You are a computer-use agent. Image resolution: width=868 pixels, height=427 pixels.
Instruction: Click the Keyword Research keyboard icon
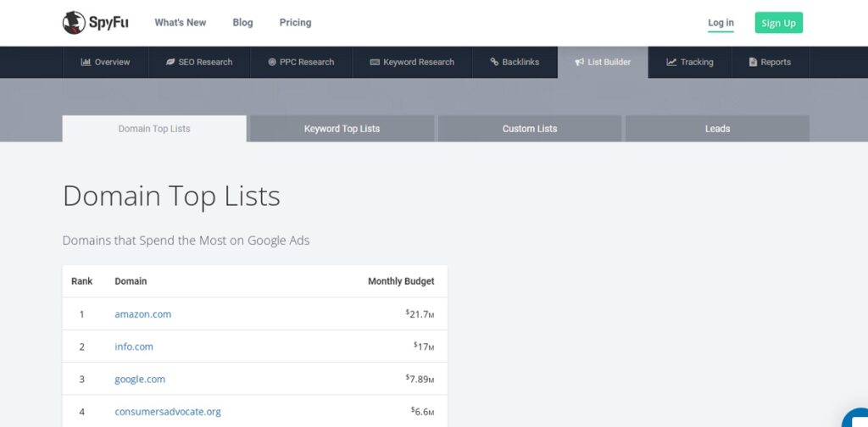[375, 62]
